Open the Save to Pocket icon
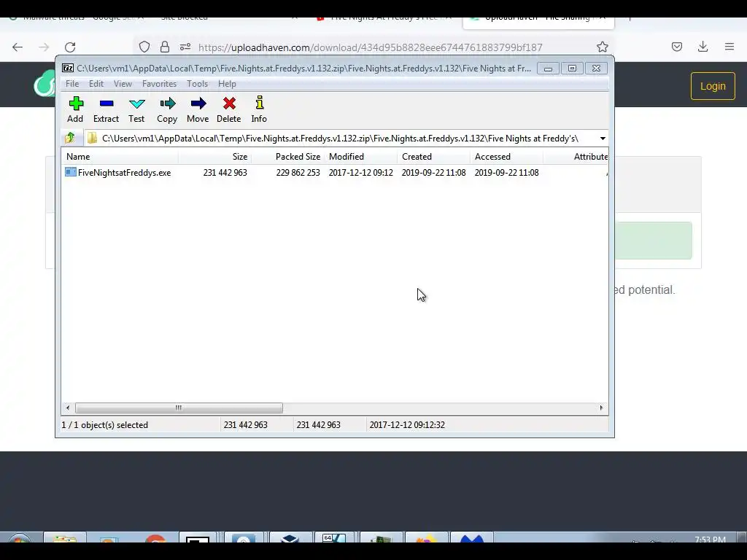This screenshot has width=747, height=560. click(x=677, y=47)
